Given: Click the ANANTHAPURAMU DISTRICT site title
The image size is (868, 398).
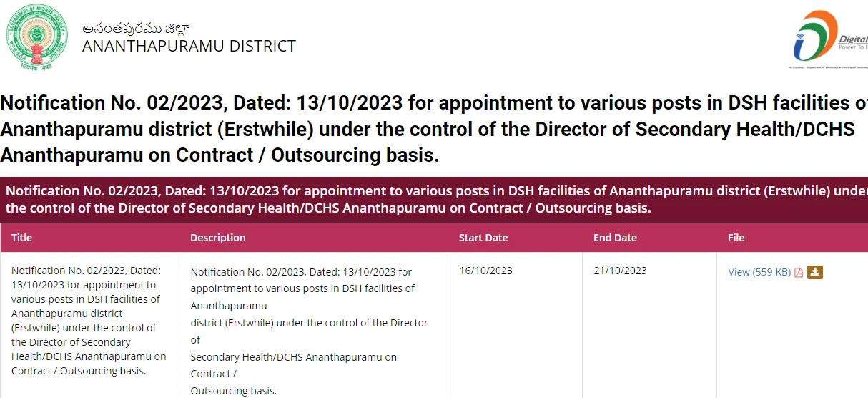Looking at the screenshot, I should pos(189,46).
